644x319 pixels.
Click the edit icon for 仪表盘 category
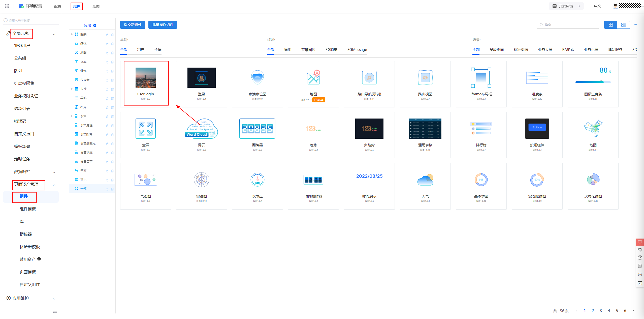(x=107, y=80)
